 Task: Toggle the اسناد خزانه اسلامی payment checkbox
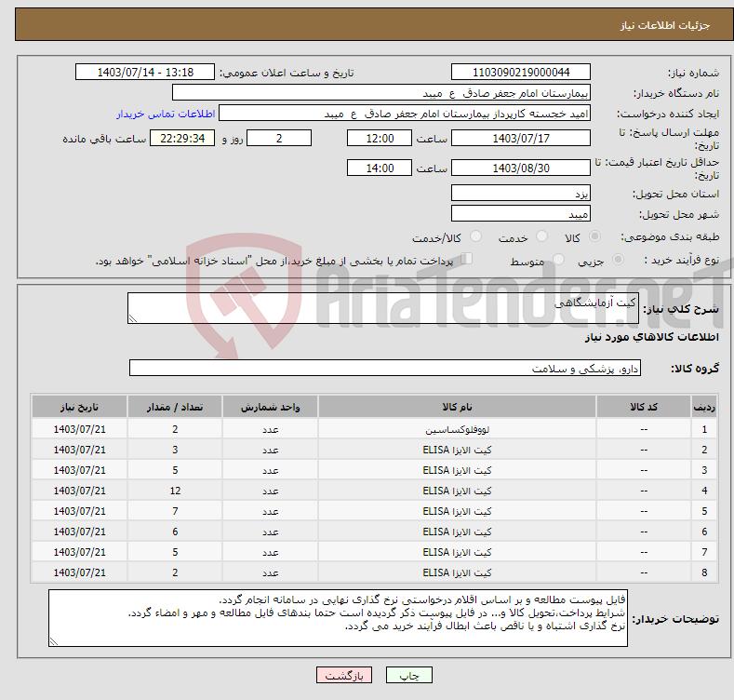(x=467, y=259)
